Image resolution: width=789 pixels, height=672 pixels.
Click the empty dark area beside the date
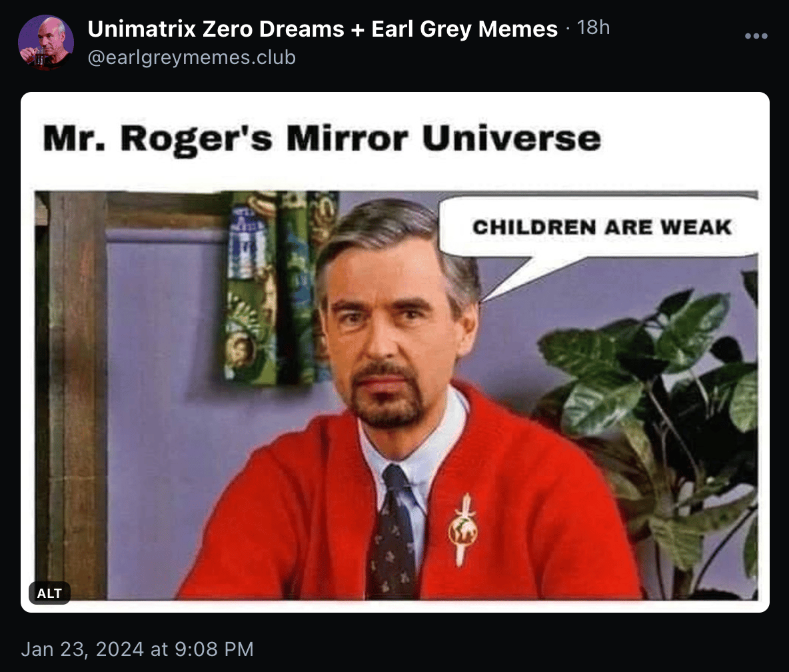tap(518, 649)
